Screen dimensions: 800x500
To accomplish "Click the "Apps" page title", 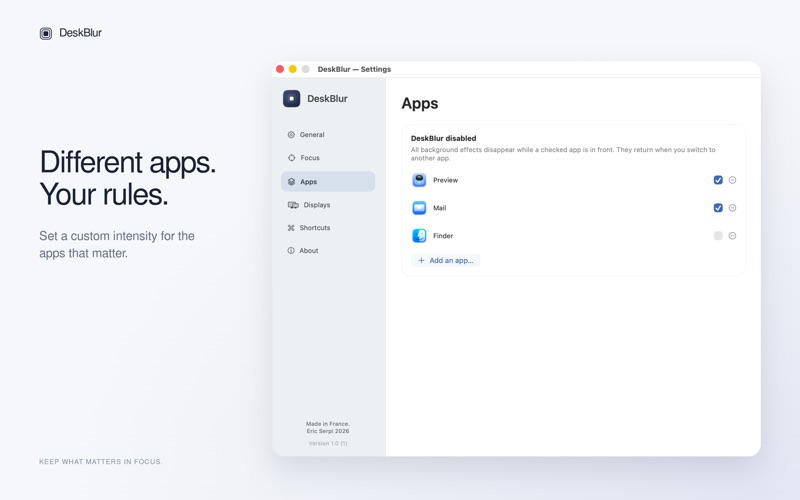I will tap(419, 104).
